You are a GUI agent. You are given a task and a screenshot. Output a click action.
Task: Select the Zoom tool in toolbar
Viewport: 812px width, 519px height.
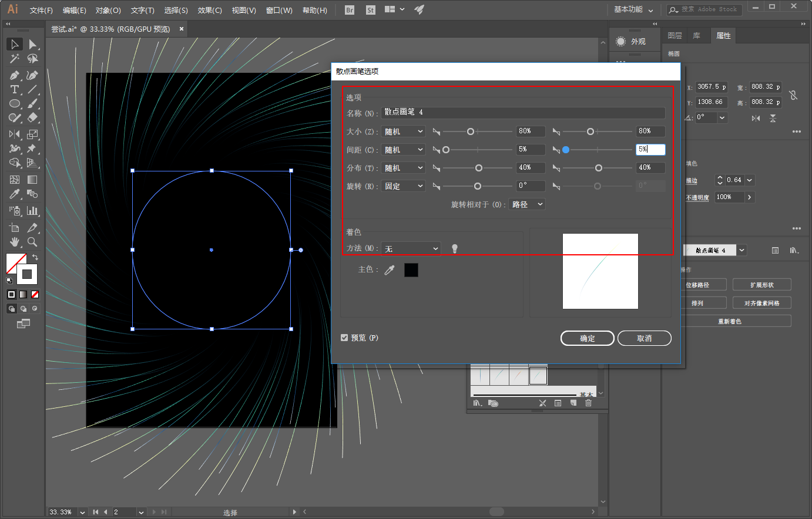tap(32, 242)
